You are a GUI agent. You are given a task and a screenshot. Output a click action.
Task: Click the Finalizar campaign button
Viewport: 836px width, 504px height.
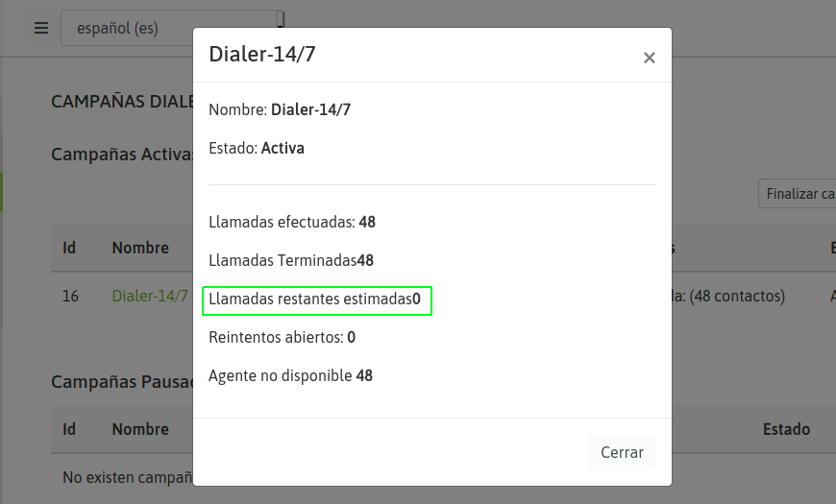point(799,194)
